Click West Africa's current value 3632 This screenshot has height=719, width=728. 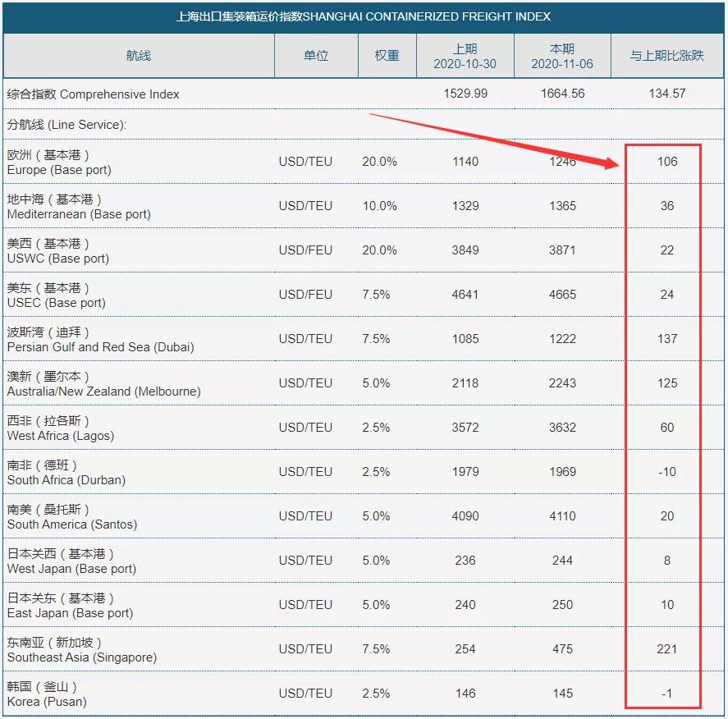coord(562,428)
